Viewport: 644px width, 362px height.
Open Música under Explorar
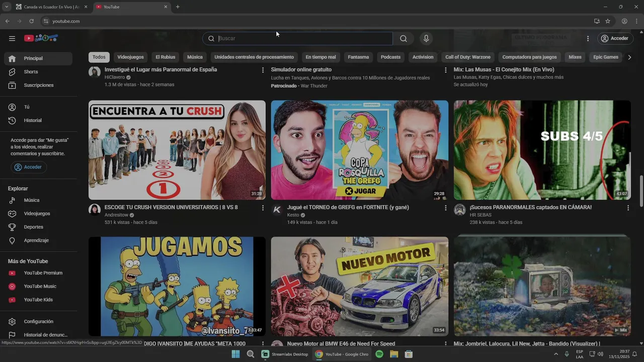[38, 200]
